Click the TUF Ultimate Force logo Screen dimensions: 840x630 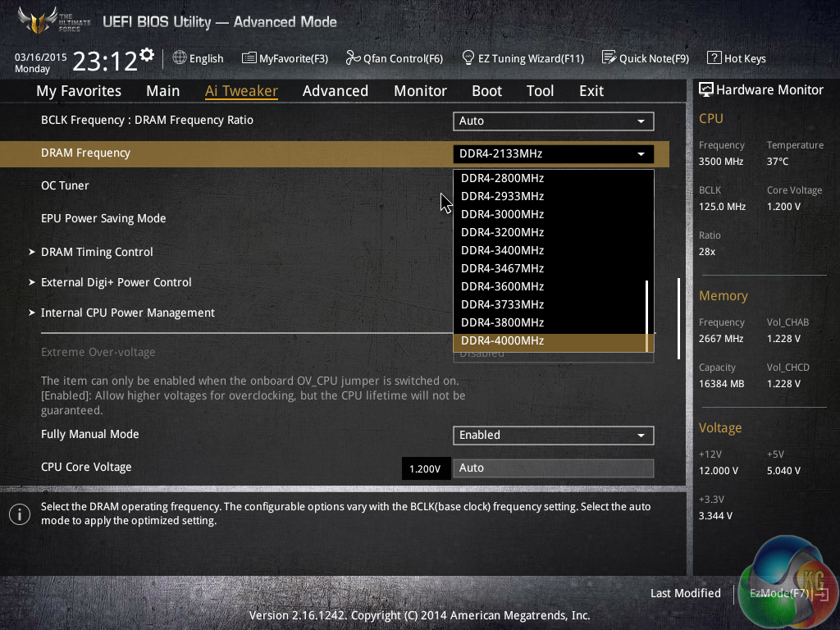click(x=53, y=21)
